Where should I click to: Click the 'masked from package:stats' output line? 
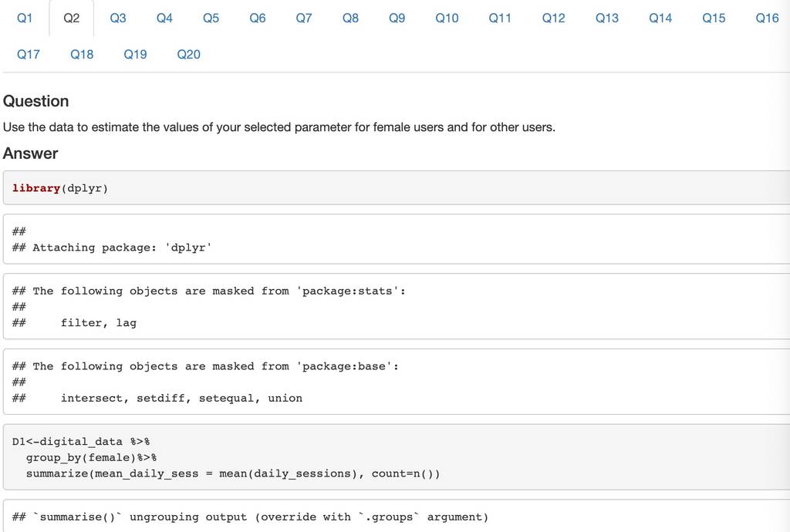208,291
